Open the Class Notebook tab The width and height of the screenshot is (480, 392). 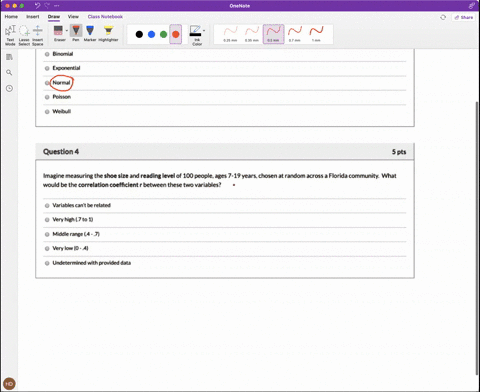point(105,17)
